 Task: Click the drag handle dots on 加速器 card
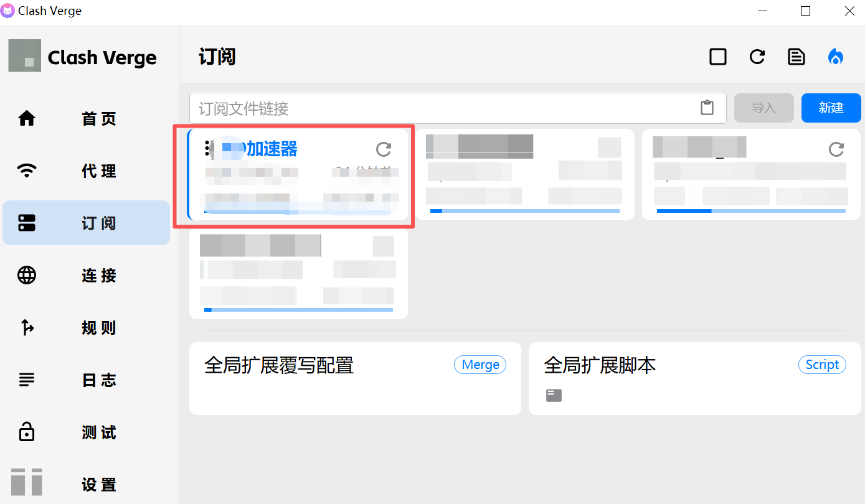coord(207,148)
